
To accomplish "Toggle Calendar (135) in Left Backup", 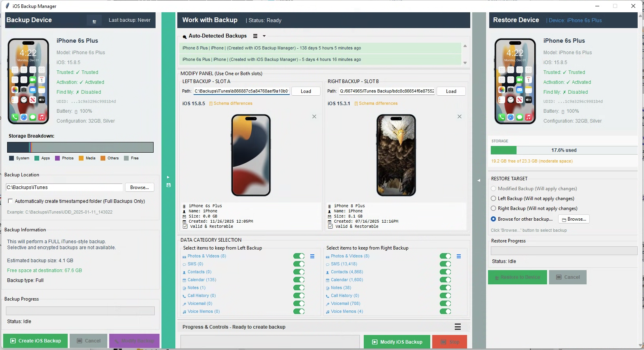I will point(299,280).
